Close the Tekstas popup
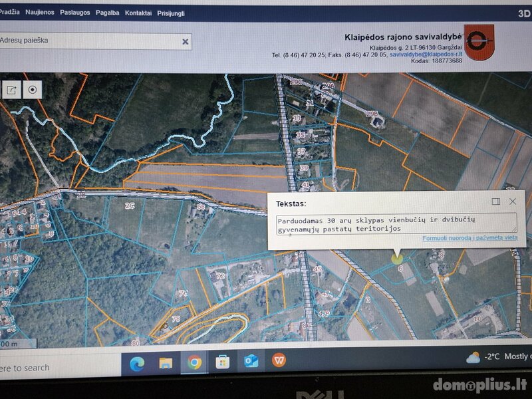 512,201
